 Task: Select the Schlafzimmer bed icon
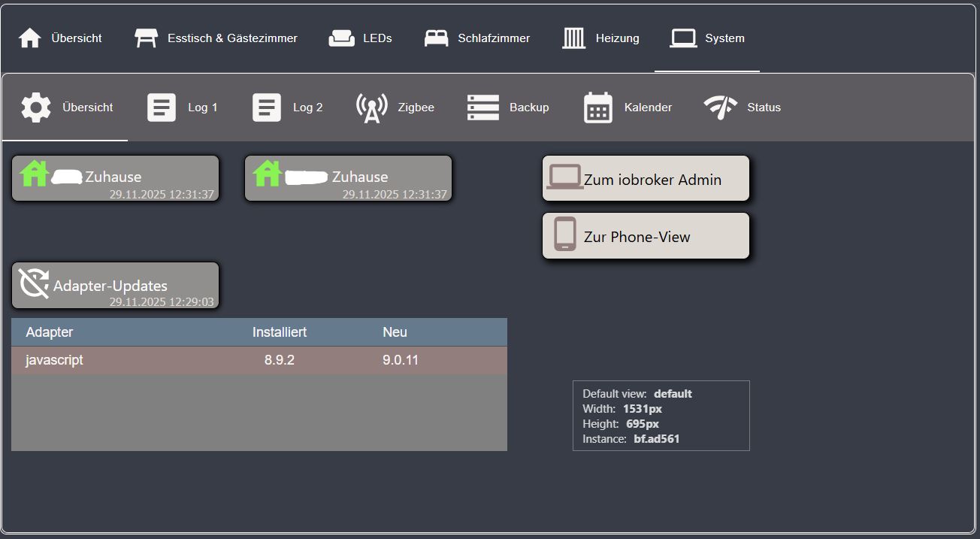pos(435,38)
